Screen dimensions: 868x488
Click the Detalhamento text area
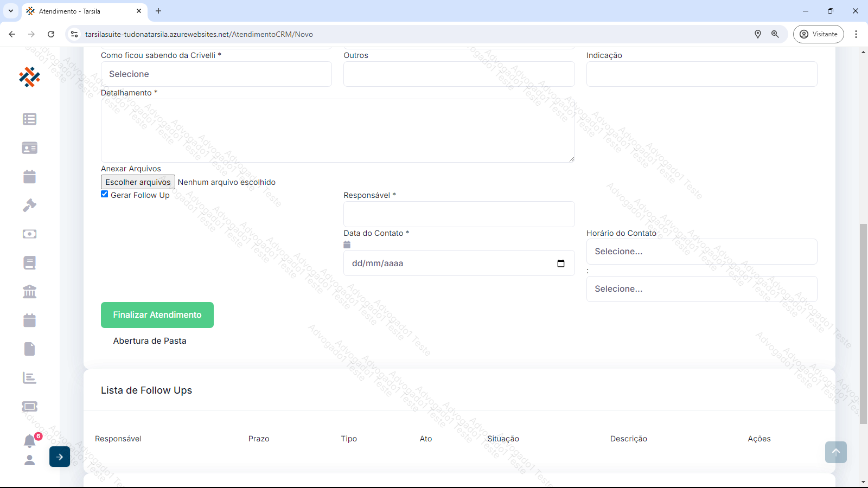[x=337, y=131]
